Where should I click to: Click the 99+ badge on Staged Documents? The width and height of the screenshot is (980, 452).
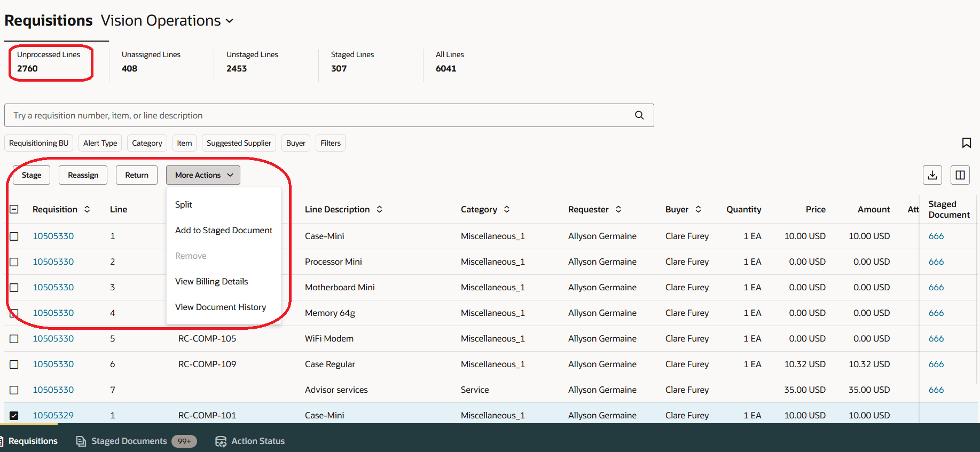coord(184,441)
